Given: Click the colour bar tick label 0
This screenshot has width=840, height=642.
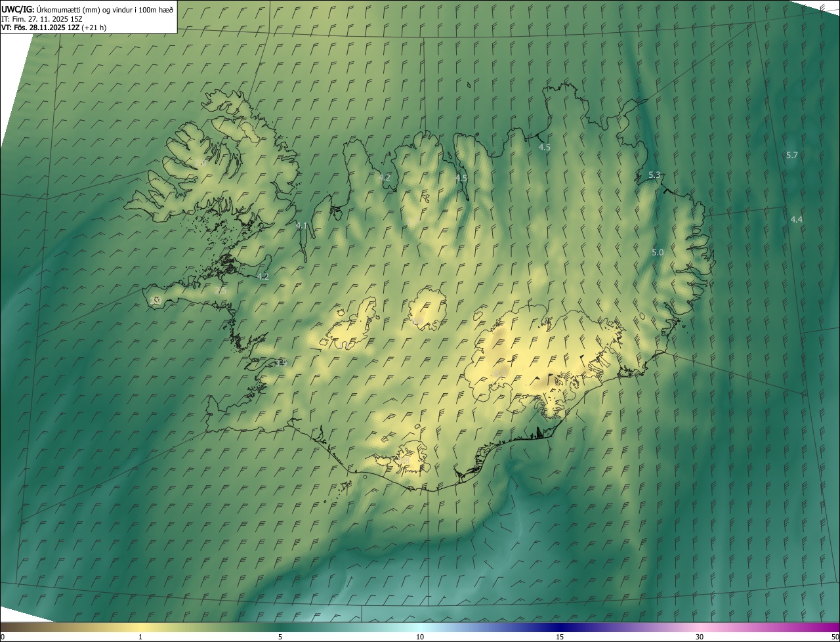Looking at the screenshot, I should click(3, 637).
